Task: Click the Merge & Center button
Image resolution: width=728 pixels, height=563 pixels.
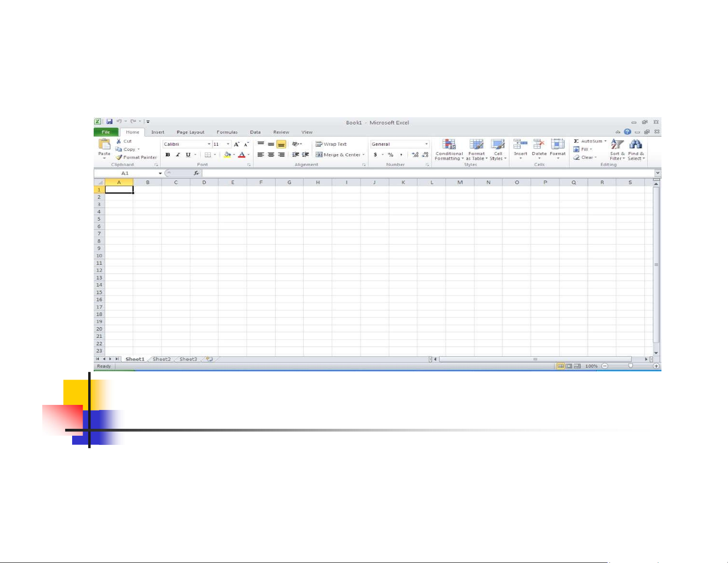Action: 340,155
